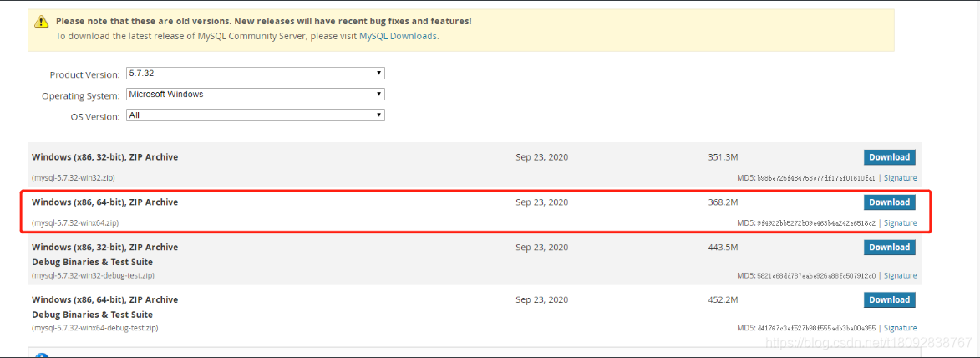Open the Product Version dropdown showing 5.7.32
980x358 pixels.
point(255,74)
